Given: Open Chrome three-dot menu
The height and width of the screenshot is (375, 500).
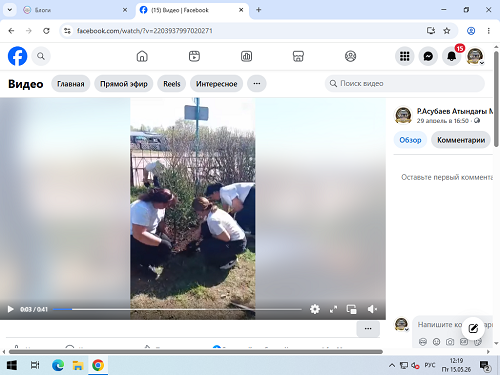Looking at the screenshot, I should click(489, 31).
